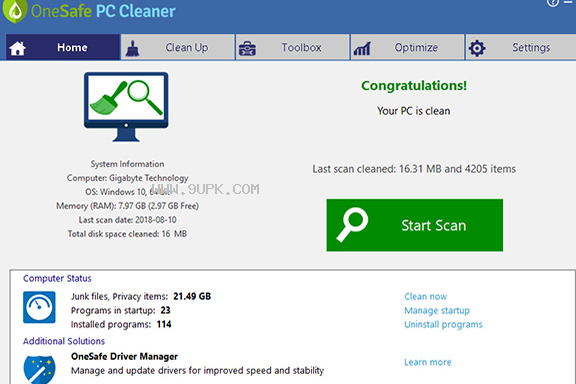Viewport: 576px width, 384px height.
Task: Click the speedometer Computer Status icon
Action: pos(39,307)
